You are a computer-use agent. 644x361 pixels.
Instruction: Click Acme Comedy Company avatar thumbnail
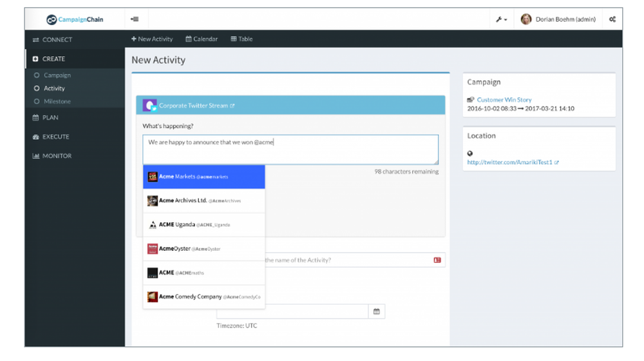tap(153, 297)
